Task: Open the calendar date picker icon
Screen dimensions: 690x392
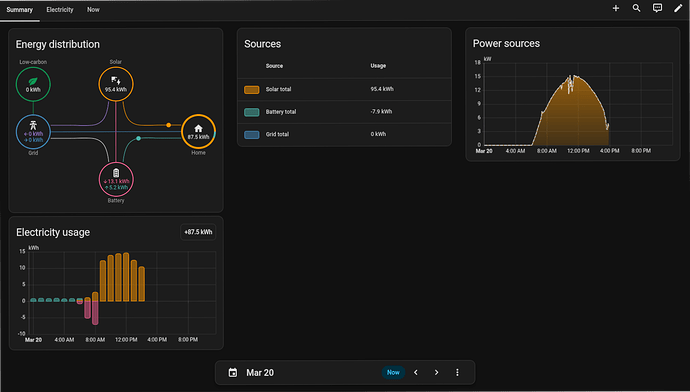Action: [233, 373]
